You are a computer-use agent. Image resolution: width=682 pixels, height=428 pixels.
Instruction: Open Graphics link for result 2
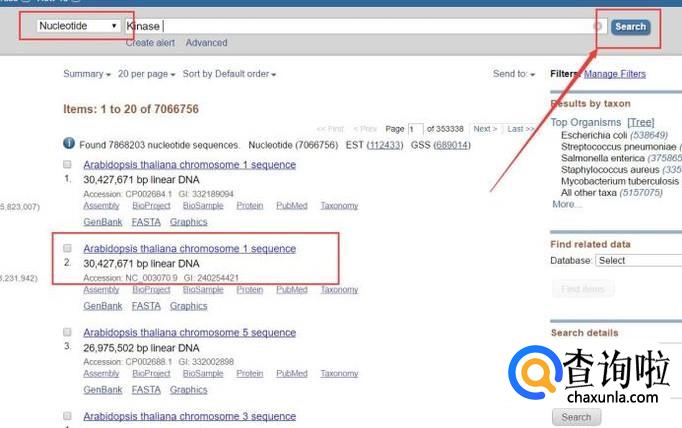[189, 306]
